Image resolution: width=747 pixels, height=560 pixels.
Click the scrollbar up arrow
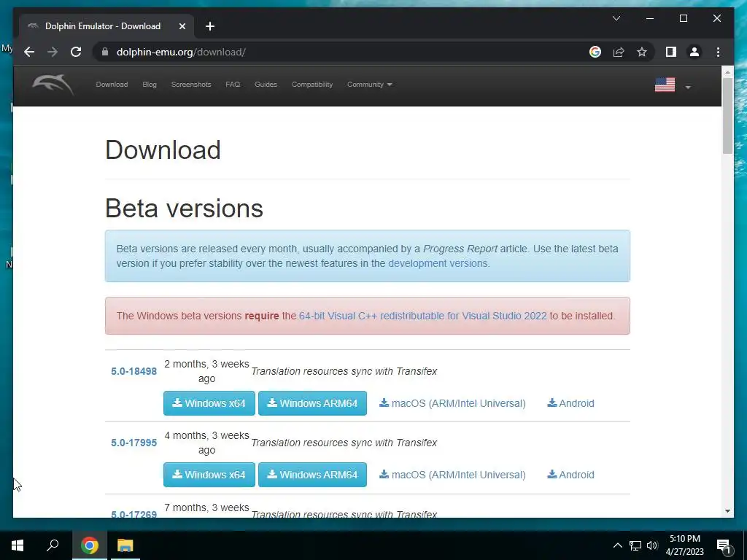(727, 72)
